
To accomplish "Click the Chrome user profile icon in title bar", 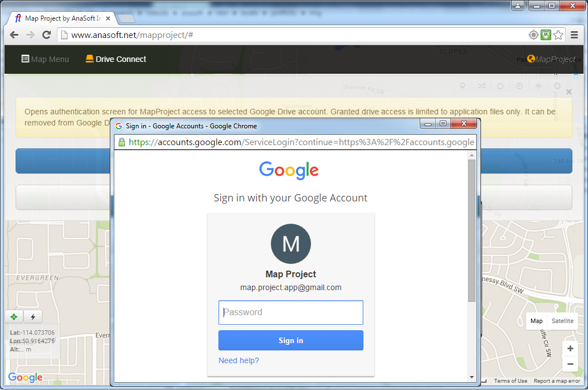I will 518,6.
